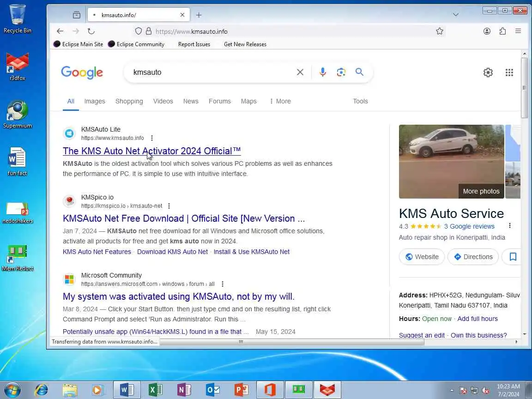
Task: Open KMS Auto Net Features sitelink
Action: 97,252
